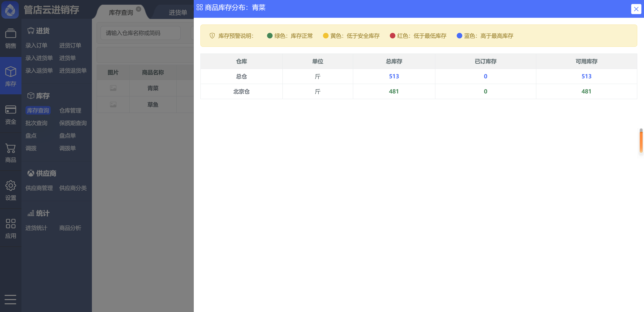This screenshot has width=644, height=312.
Task: Open 供应商分类 menu item
Action: click(x=73, y=188)
